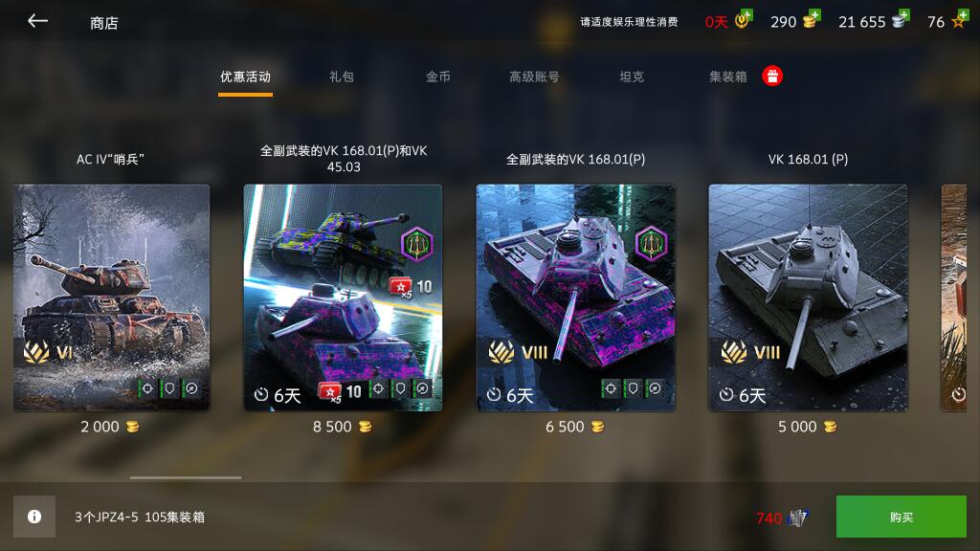
Task: Click the horizontal offers scrollbar
Action: tap(186, 478)
